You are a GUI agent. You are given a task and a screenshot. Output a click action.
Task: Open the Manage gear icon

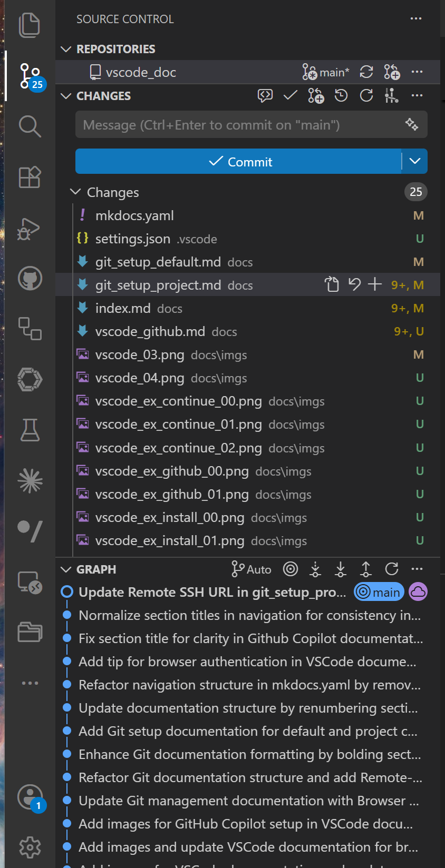tap(30, 847)
